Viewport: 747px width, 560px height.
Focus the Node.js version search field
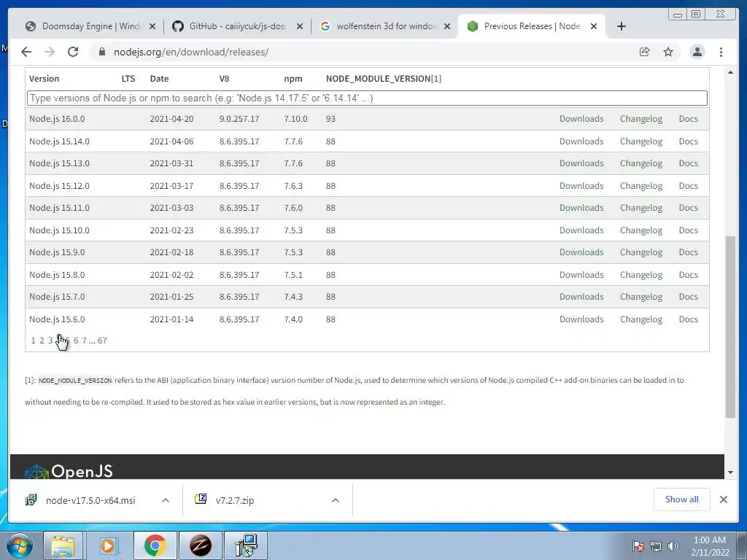point(367,98)
